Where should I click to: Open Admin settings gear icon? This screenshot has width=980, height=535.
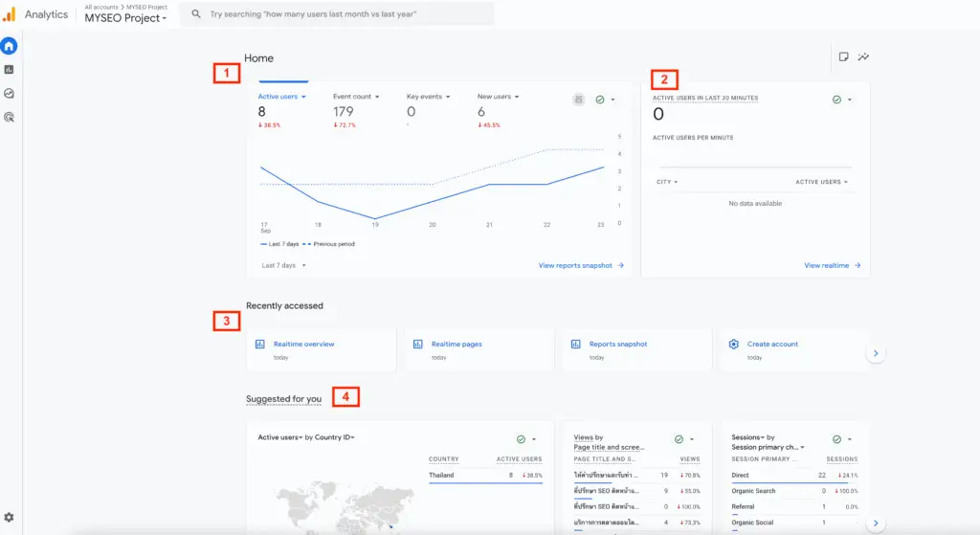(x=9, y=518)
